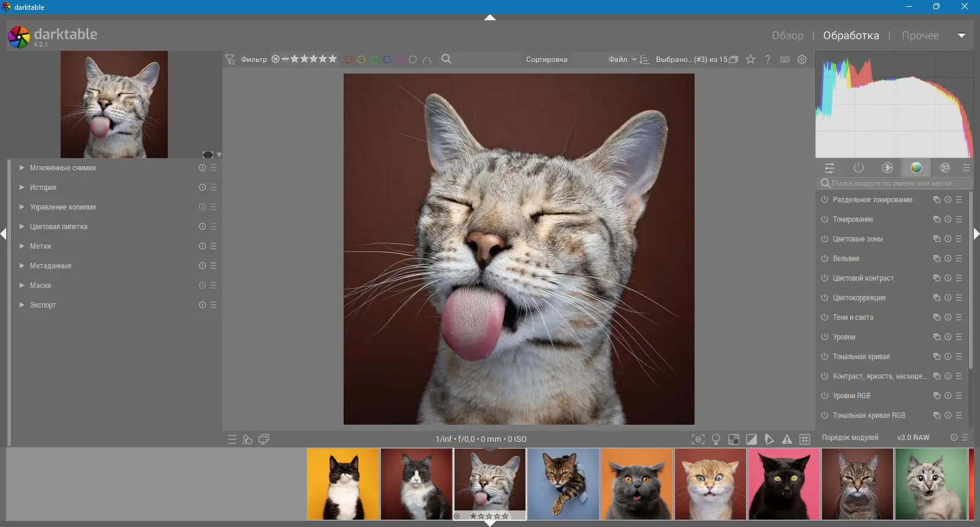Show the effects modules group (stars icon)
The width and height of the screenshot is (980, 527).
[945, 168]
